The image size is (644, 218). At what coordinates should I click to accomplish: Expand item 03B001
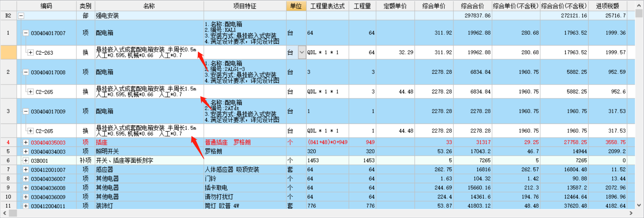[x=26, y=161]
